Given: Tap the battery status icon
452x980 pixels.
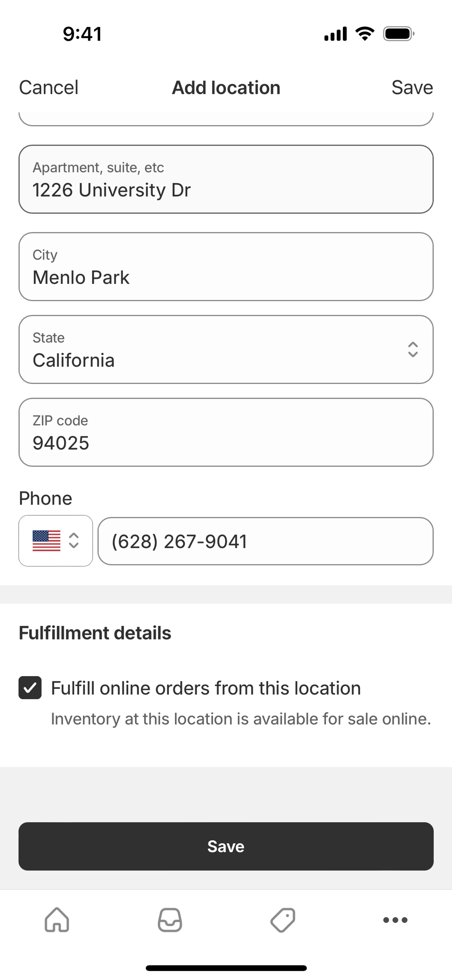Looking at the screenshot, I should pos(398,34).
